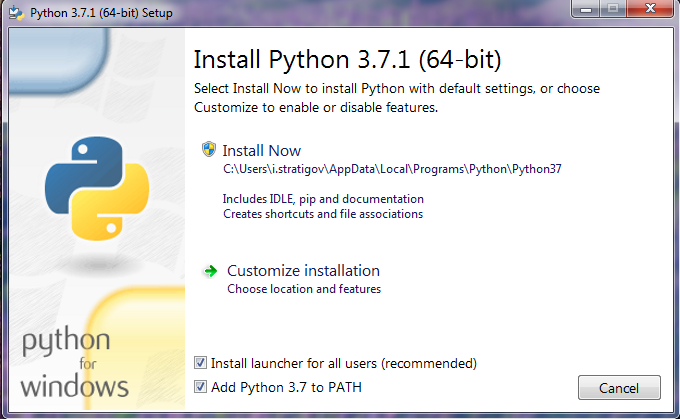The height and width of the screenshot is (419, 680).
Task: Click the Python37 default install path text
Action: tap(392, 169)
